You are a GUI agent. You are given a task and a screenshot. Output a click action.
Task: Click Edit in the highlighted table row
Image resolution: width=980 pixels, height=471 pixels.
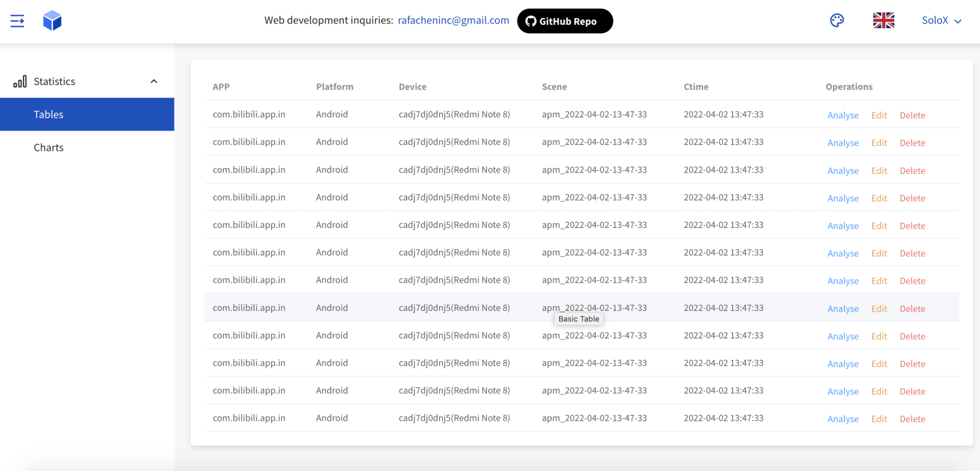click(879, 308)
